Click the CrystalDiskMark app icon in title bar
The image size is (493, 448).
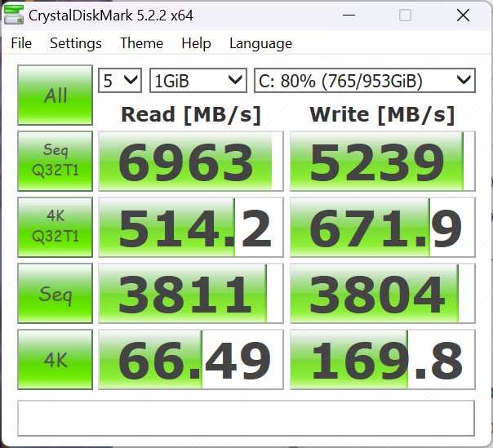point(14,15)
